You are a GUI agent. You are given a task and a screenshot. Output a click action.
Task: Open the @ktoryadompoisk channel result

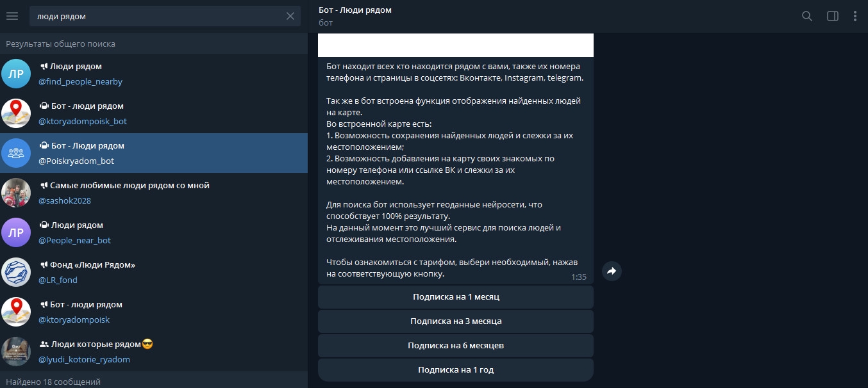(x=154, y=312)
